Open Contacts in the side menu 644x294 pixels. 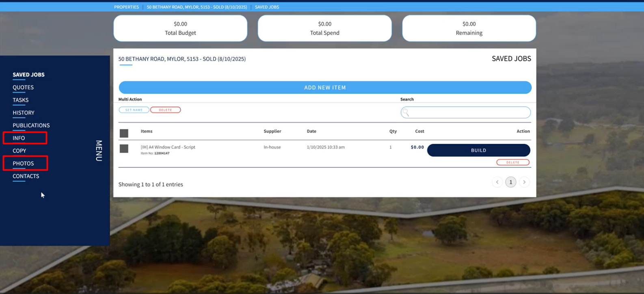pos(26,176)
